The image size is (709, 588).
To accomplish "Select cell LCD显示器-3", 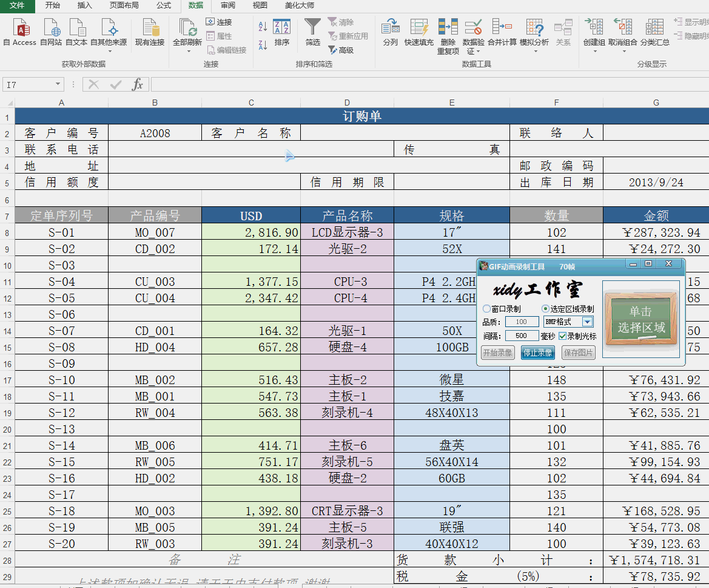I will click(x=348, y=232).
